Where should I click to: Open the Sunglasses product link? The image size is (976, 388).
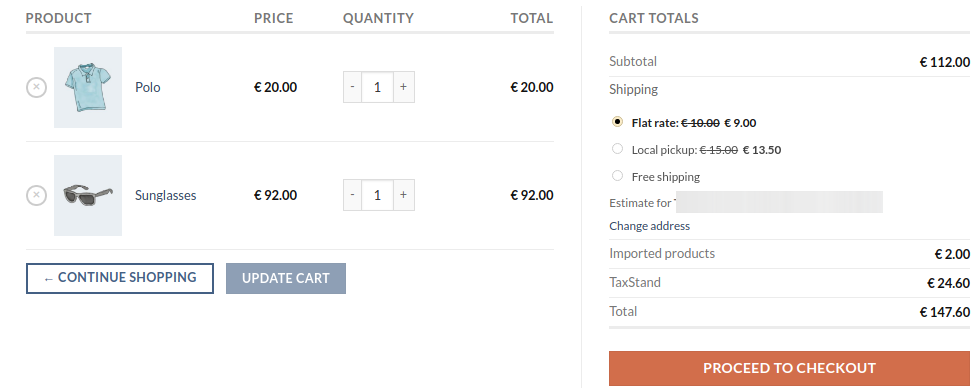(166, 195)
